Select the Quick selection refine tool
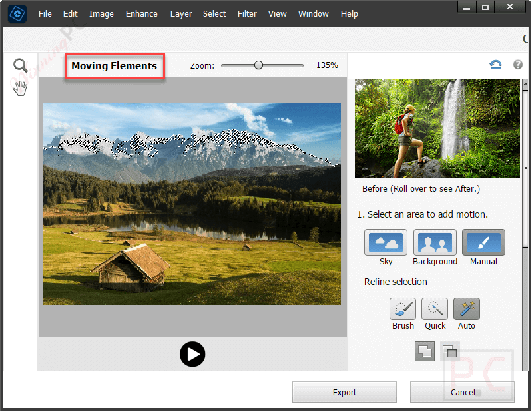 (x=435, y=309)
